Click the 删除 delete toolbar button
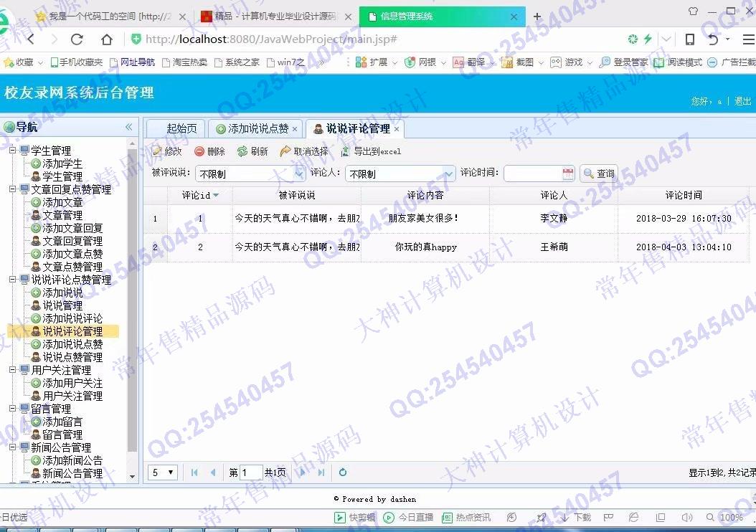This screenshot has width=756, height=532. point(209,151)
